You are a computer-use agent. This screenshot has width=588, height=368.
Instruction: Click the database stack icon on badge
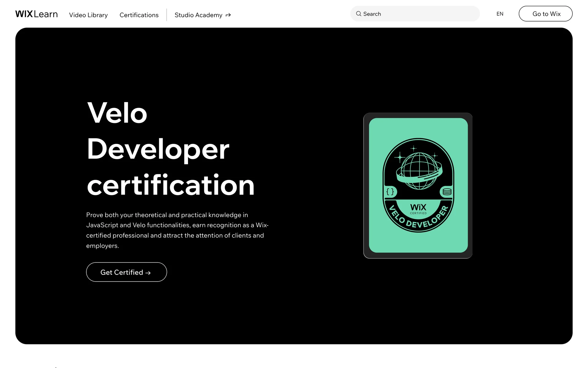[447, 192]
